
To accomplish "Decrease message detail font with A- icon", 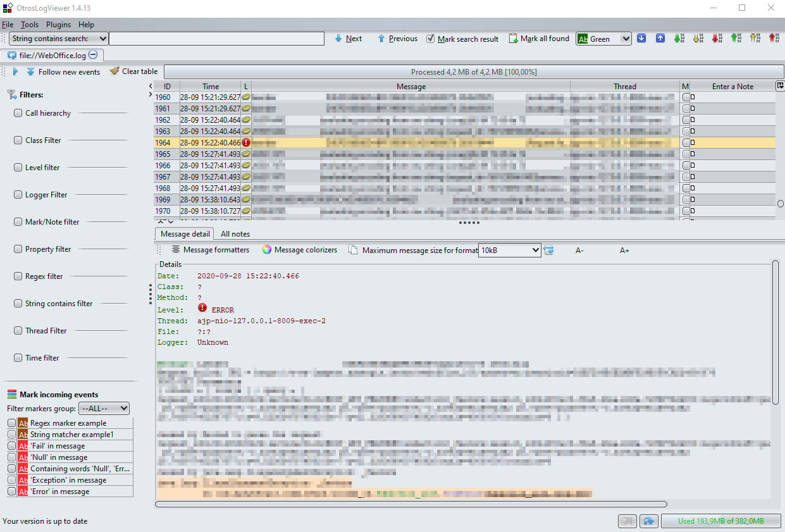I will pyautogui.click(x=579, y=251).
